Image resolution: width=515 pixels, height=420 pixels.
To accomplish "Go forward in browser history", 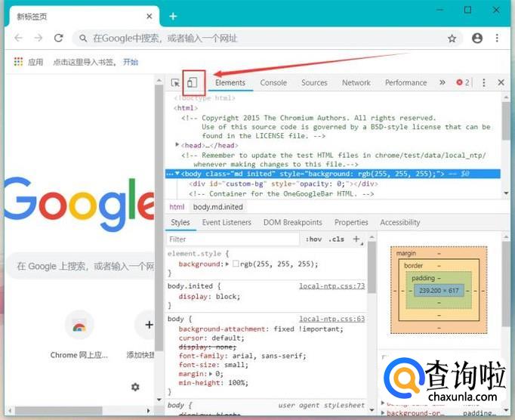I will click(39, 38).
